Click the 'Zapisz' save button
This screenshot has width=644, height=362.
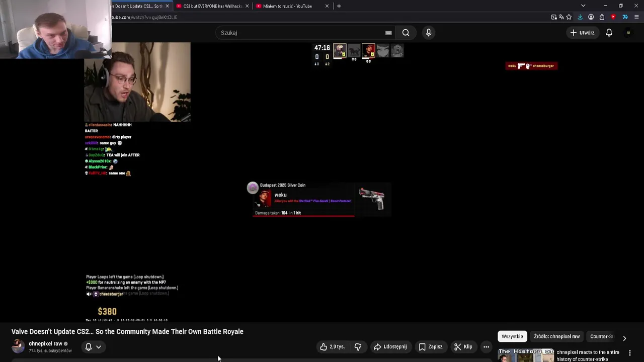pos(431,346)
